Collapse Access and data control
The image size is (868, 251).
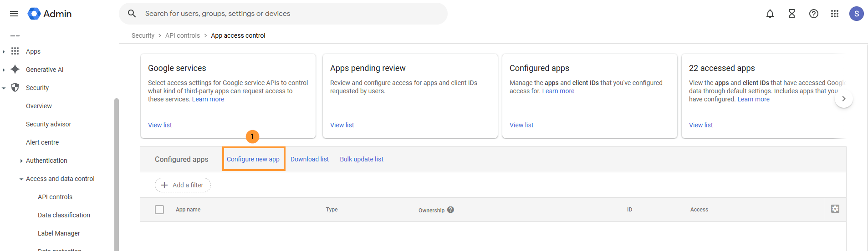(x=21, y=179)
